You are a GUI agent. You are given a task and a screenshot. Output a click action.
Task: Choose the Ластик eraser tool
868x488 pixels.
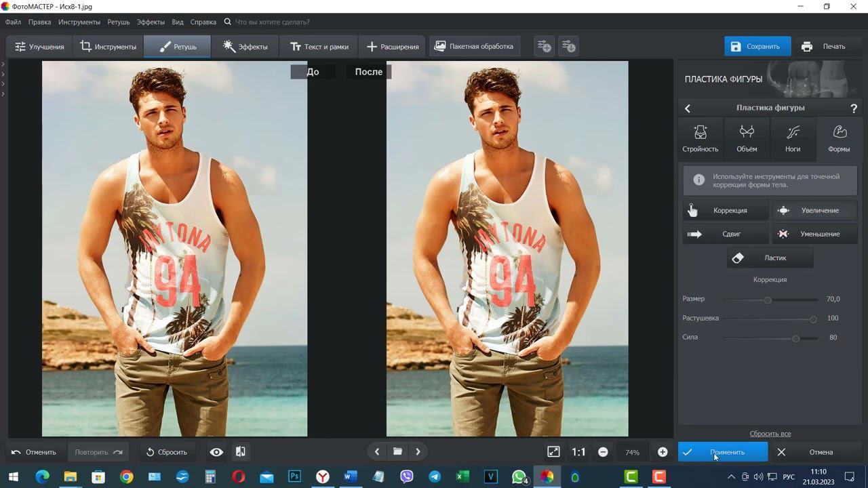coord(770,258)
